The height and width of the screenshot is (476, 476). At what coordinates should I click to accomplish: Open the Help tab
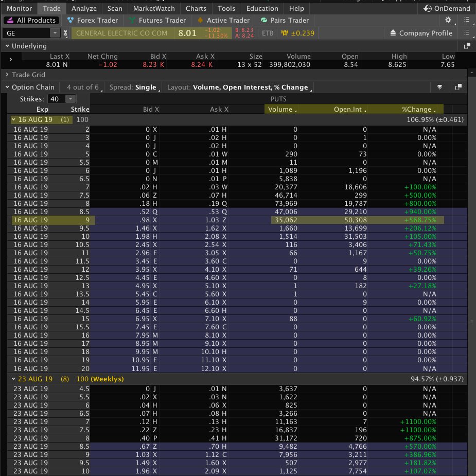(x=296, y=8)
